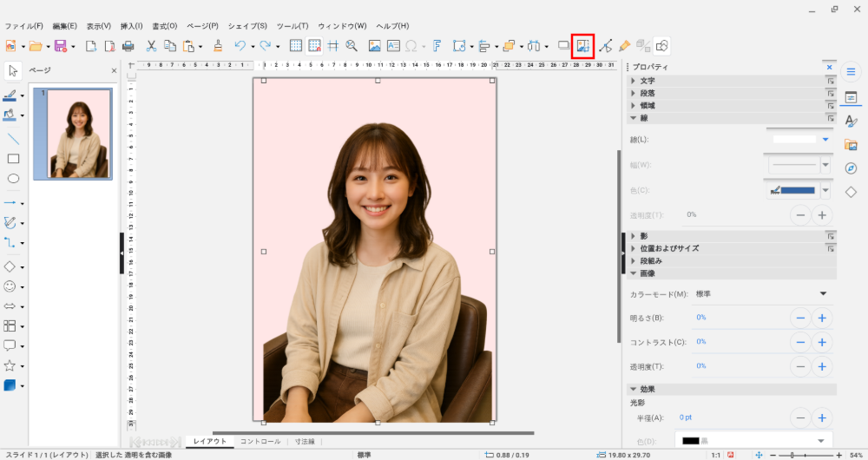Undo the last action

240,46
